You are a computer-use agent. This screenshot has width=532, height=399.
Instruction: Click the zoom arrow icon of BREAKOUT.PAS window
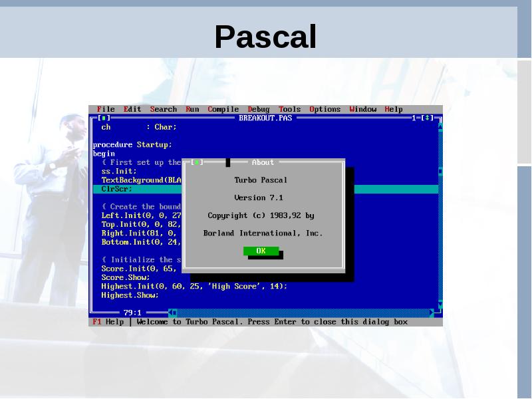tap(427, 118)
